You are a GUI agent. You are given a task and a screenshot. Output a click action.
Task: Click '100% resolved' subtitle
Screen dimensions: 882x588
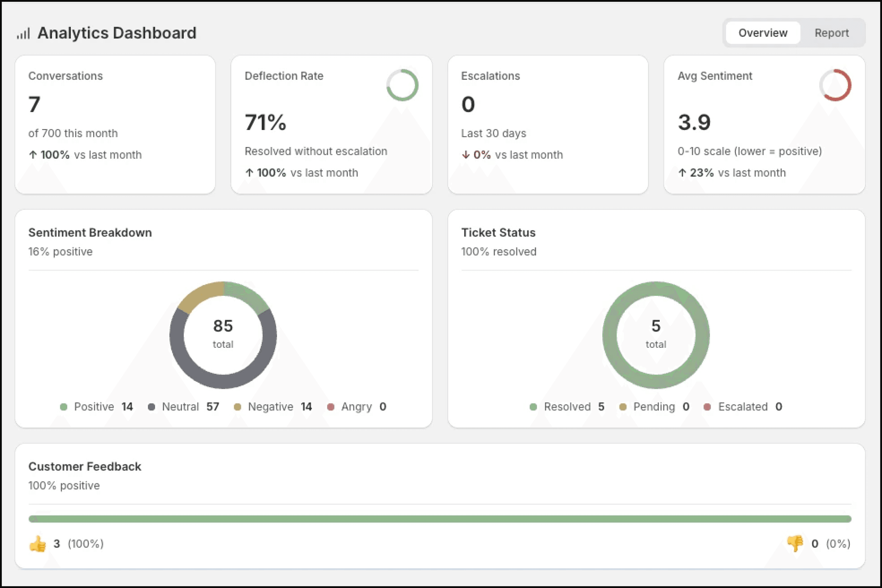pos(499,252)
